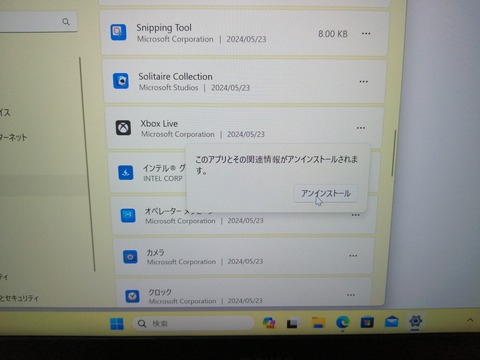Viewport: 480px width, 360px height.
Task: Click the オペレーター app icon
Action: tap(128, 216)
